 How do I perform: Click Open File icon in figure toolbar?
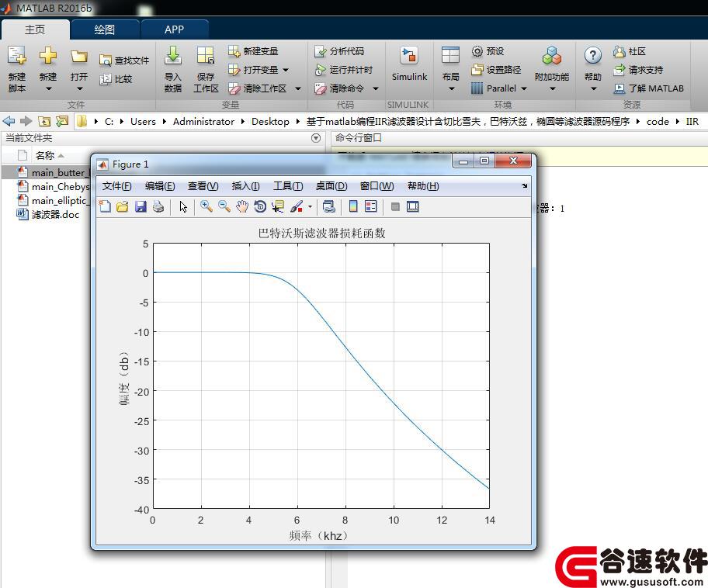(x=123, y=206)
